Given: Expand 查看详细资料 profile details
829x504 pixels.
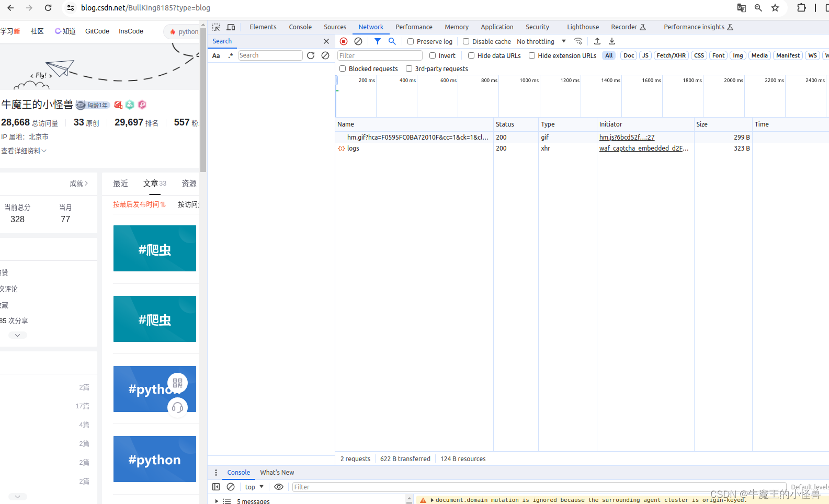Looking at the screenshot, I should [x=24, y=151].
